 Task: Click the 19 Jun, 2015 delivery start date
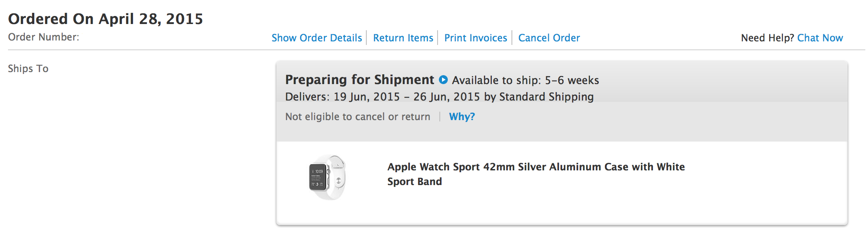(x=366, y=97)
